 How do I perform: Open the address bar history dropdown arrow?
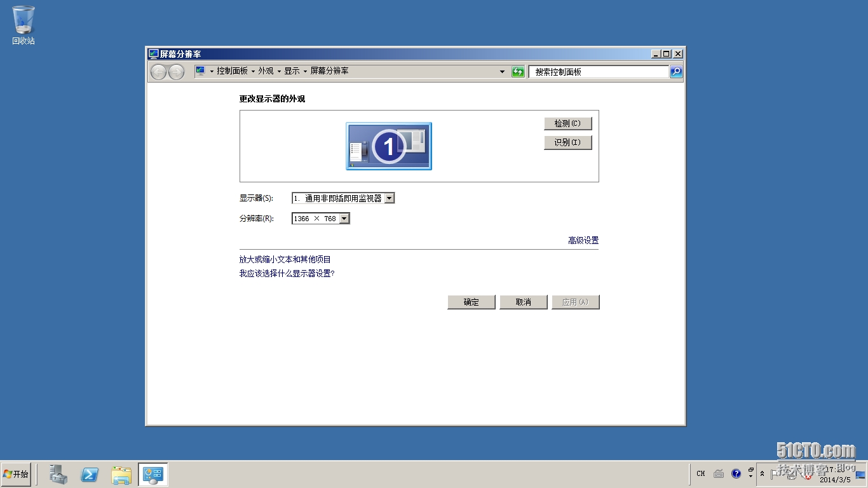click(x=502, y=71)
